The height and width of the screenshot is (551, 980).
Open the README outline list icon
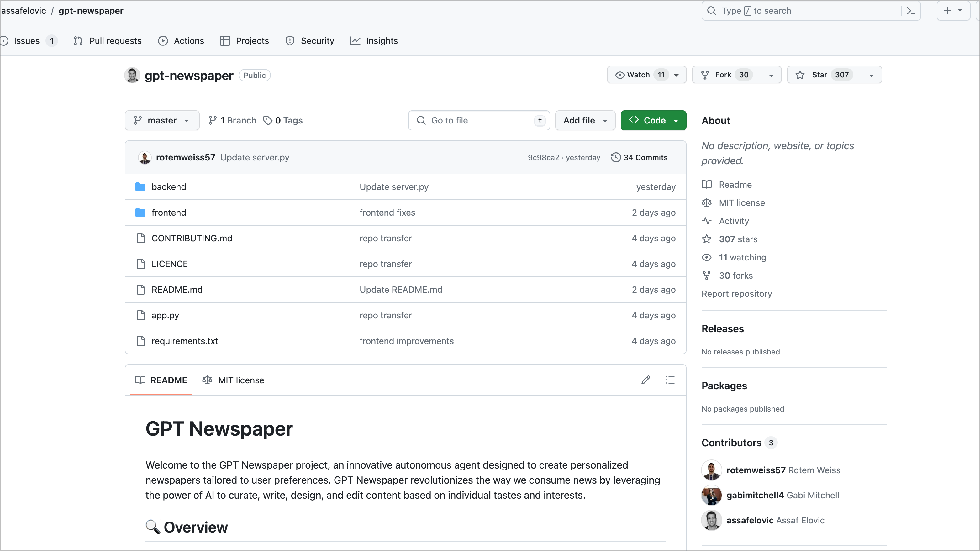click(x=670, y=380)
